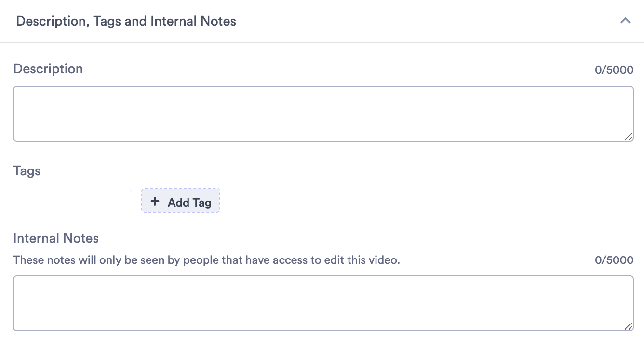The width and height of the screenshot is (644, 350).
Task: Click the "Add Tag" text label
Action: pos(189,203)
